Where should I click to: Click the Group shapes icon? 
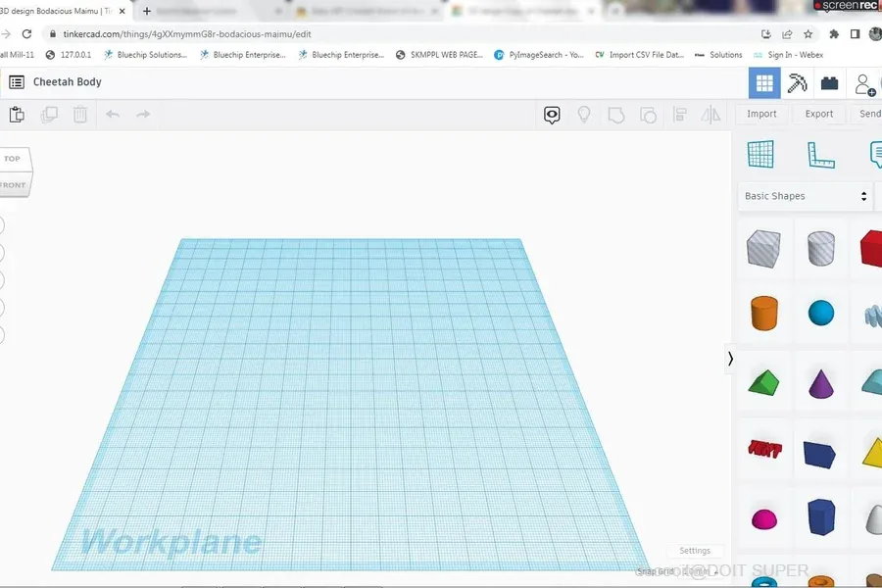(x=616, y=115)
